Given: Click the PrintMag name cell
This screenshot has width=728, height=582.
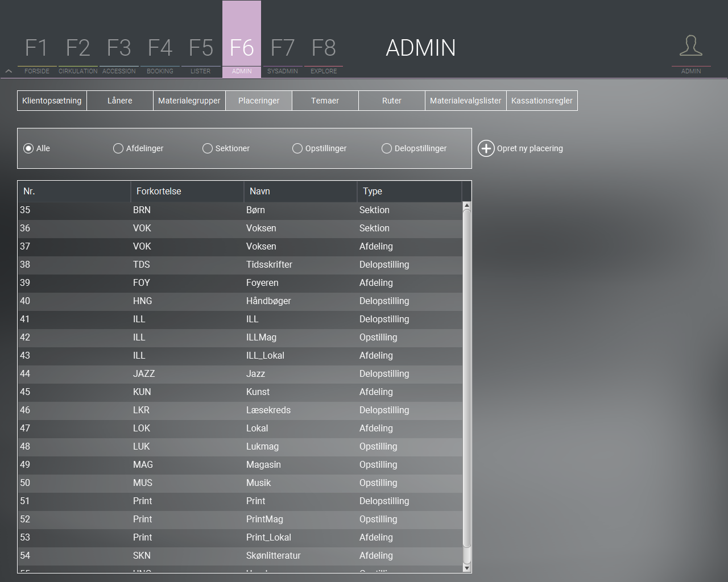Looking at the screenshot, I should click(x=264, y=519).
